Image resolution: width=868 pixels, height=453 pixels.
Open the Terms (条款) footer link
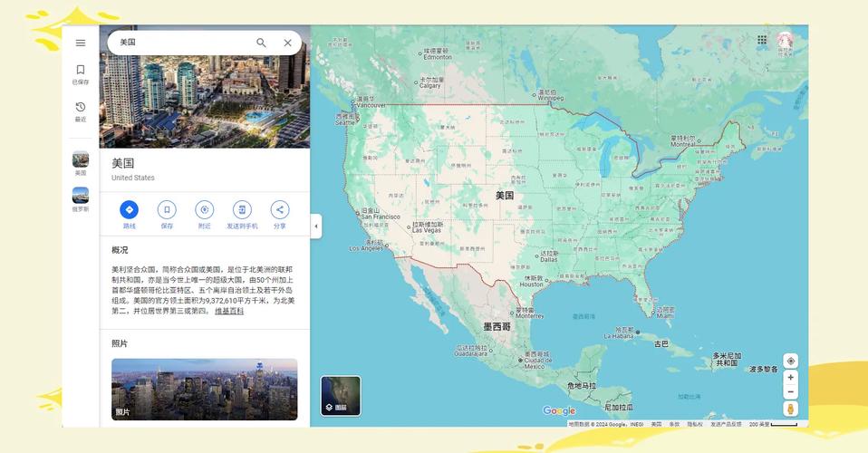click(x=674, y=424)
